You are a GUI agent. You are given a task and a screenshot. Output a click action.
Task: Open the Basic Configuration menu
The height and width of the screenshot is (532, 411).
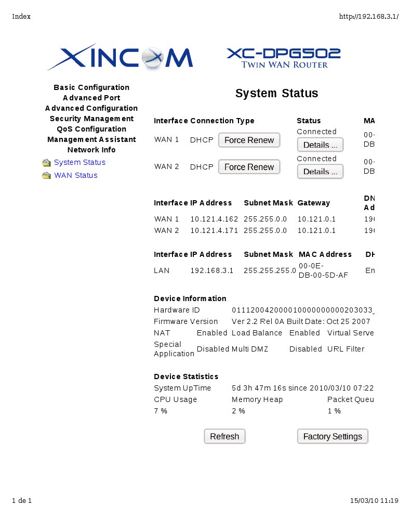click(91, 87)
